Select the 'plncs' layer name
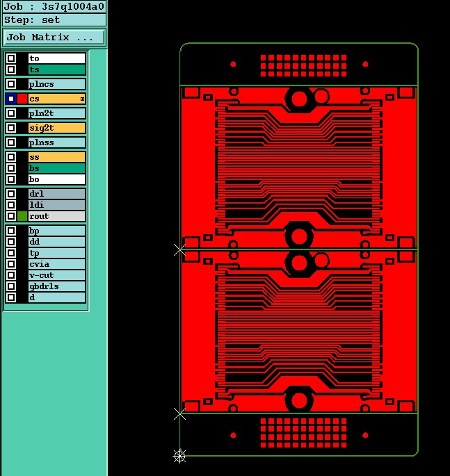The height and width of the screenshot is (476, 450). click(57, 84)
